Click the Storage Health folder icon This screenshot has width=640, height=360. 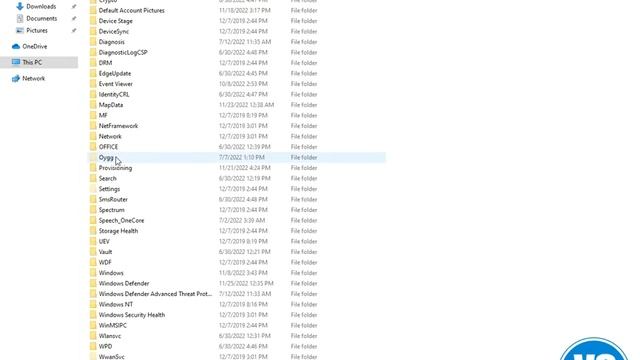coord(93,231)
